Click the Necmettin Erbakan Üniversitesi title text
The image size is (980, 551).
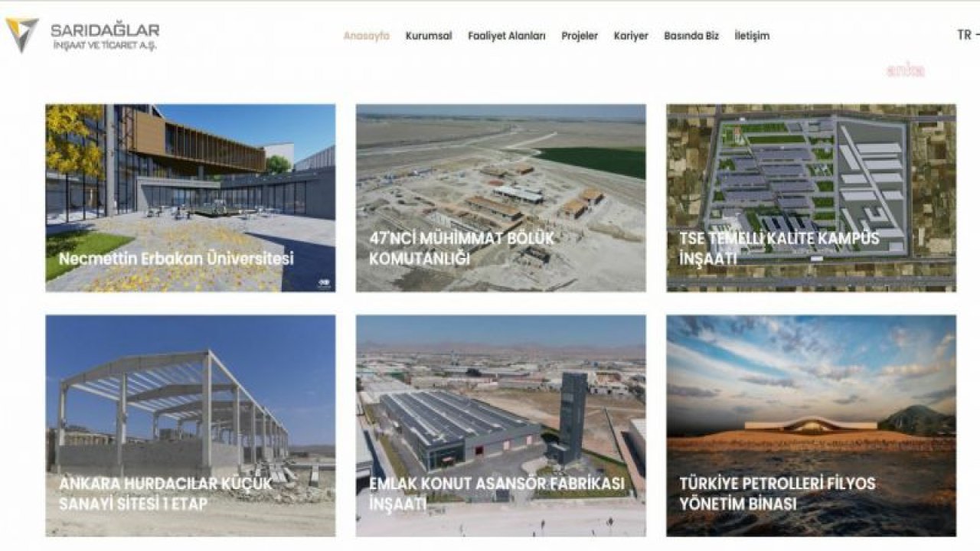pyautogui.click(x=176, y=259)
